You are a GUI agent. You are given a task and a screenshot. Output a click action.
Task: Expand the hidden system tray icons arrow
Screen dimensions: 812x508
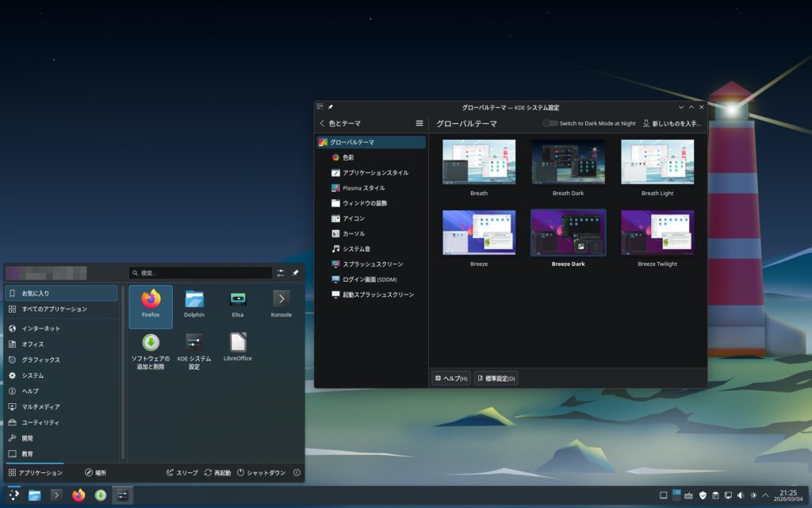click(x=764, y=495)
